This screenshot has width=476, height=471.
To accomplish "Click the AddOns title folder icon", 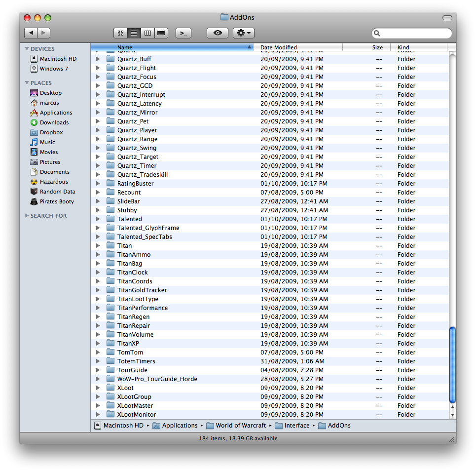I will pyautogui.click(x=224, y=17).
